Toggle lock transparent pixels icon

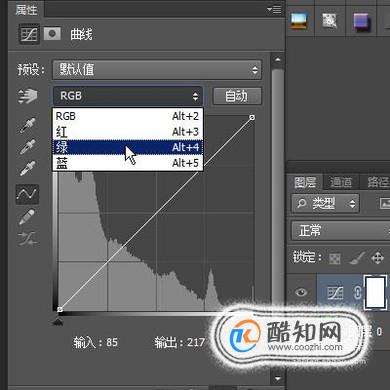pyautogui.click(x=334, y=258)
